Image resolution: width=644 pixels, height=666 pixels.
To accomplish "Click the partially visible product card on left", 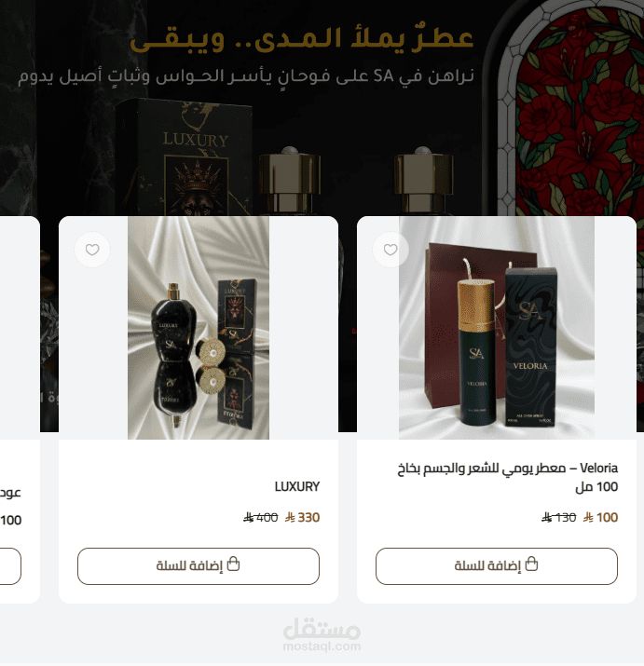I will coord(20,410).
